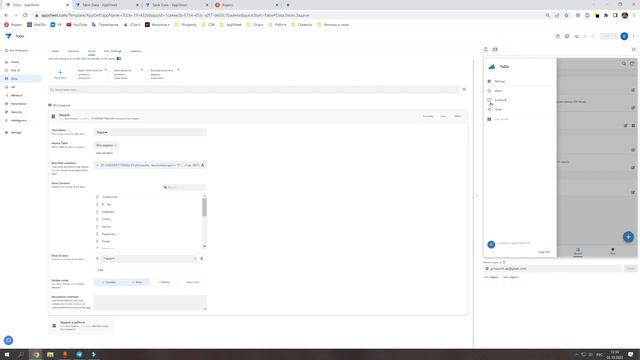
Task: Switch preview to tablet device view
Action: [495, 49]
